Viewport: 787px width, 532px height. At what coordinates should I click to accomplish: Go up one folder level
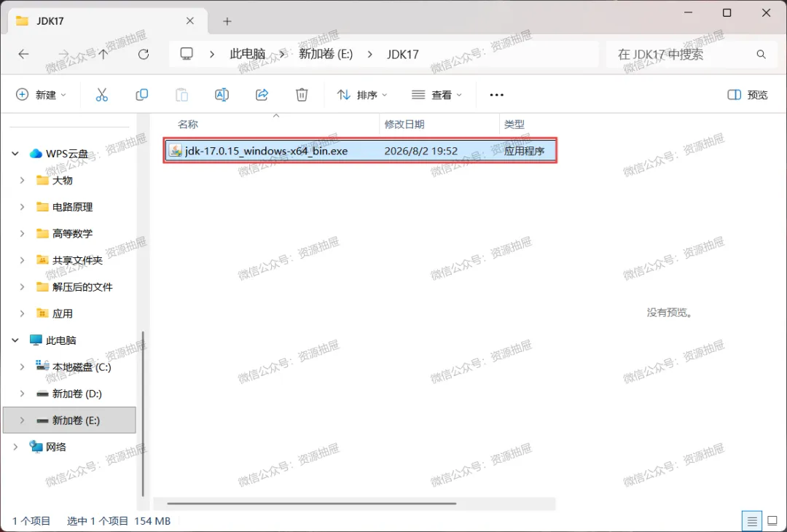(103, 54)
